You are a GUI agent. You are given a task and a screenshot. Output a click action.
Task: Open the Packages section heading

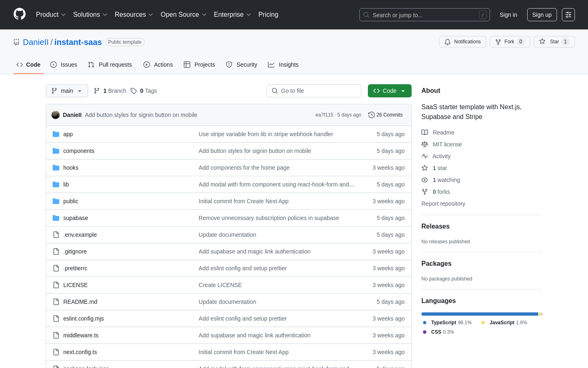[x=437, y=264]
